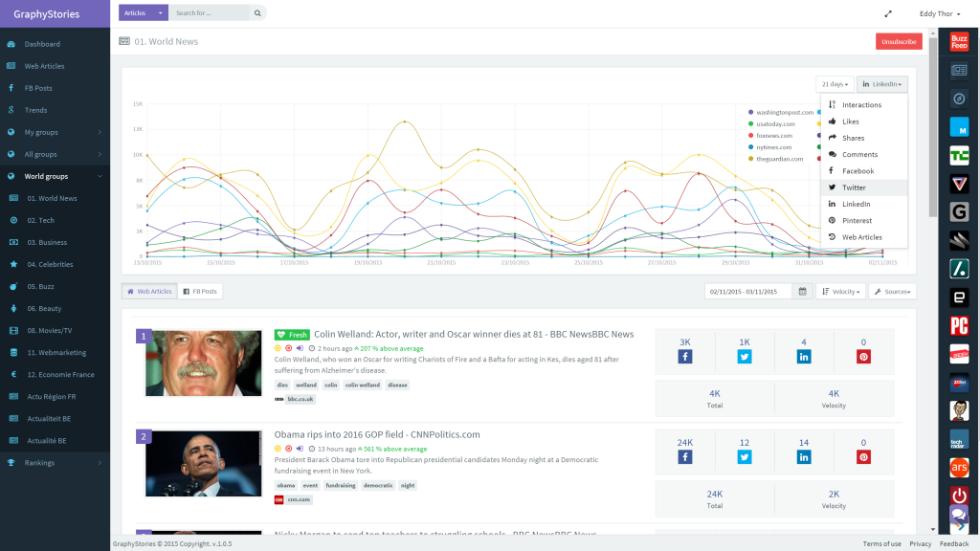
Task: Expand My groups in sidebar
Action: click(55, 132)
